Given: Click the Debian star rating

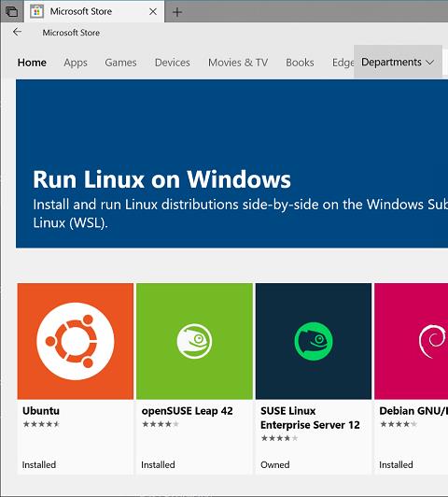Looking at the screenshot, I should (x=399, y=424).
